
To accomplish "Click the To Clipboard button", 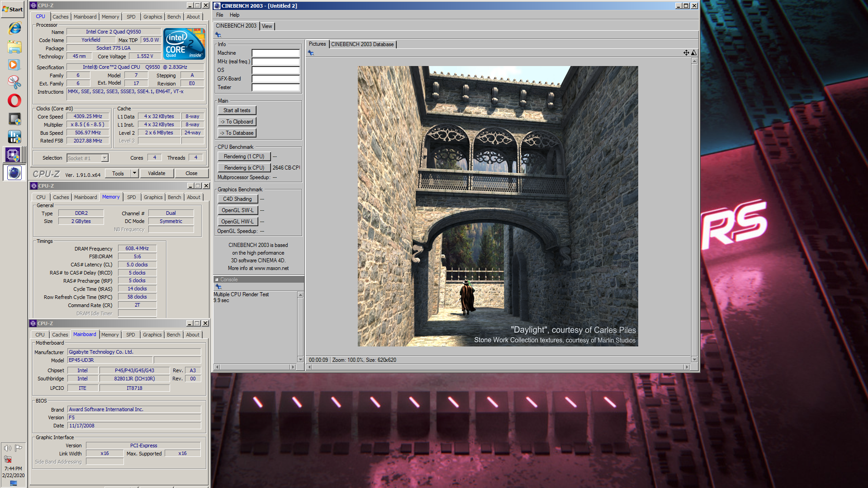I will pyautogui.click(x=237, y=122).
